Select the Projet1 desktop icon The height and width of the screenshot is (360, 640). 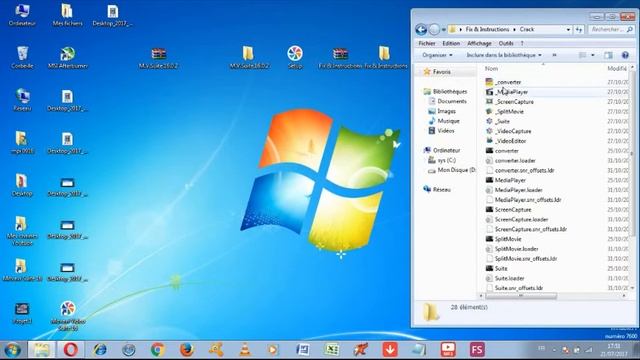pos(22,313)
